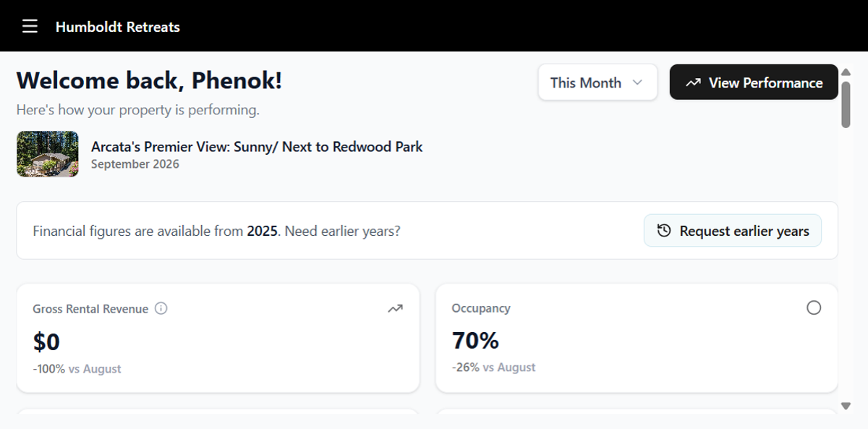This screenshot has height=429, width=868.
Task: Open the hamburger navigation menu
Action: pyautogui.click(x=30, y=27)
